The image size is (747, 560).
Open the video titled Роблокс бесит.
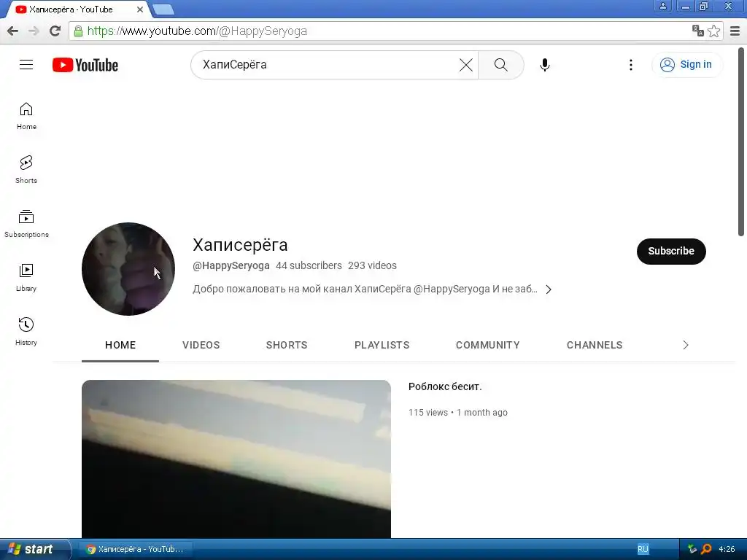pyautogui.click(x=445, y=386)
